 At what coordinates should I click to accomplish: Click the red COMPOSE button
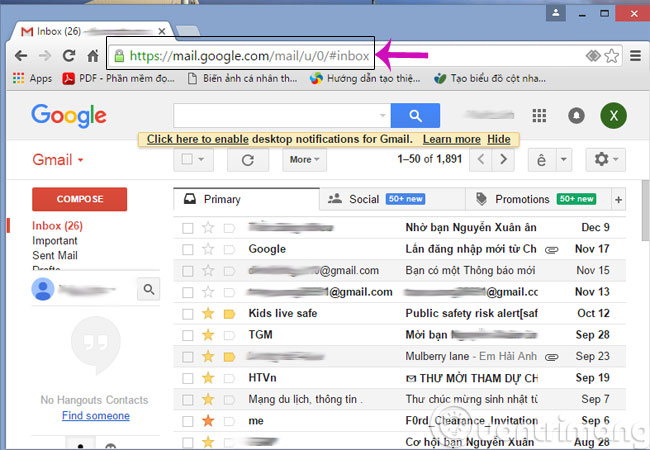[80, 199]
